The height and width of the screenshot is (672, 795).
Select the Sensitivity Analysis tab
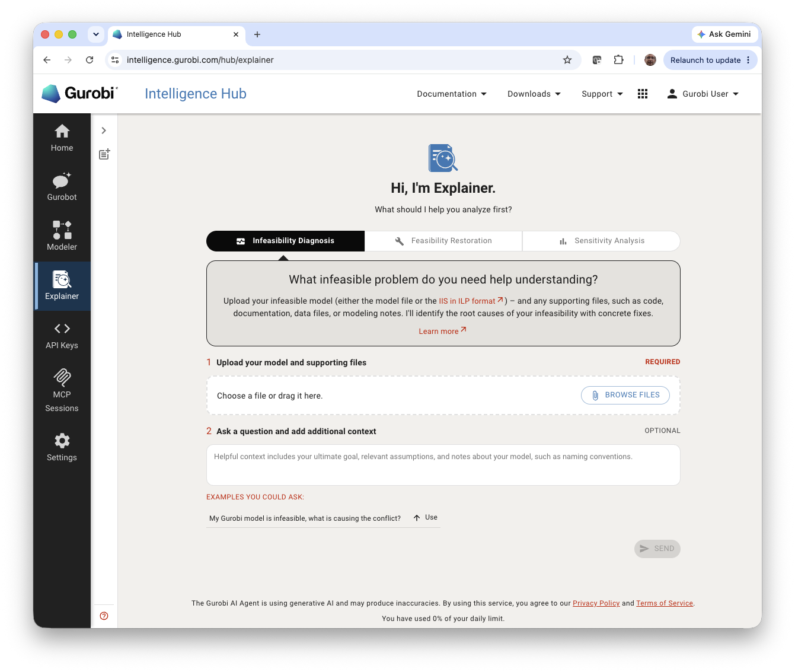click(601, 241)
